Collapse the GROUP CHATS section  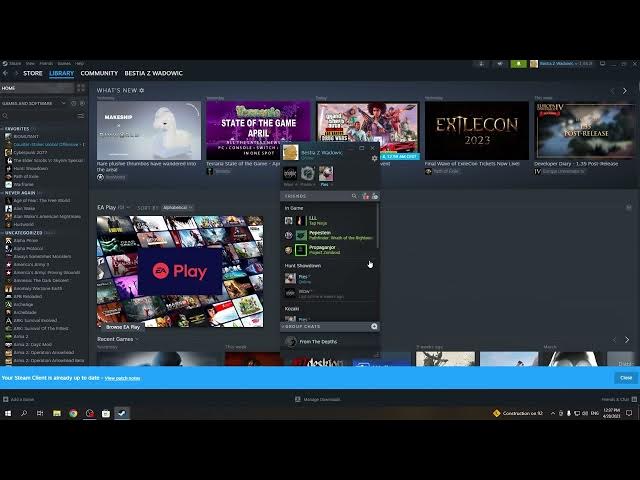click(301, 327)
